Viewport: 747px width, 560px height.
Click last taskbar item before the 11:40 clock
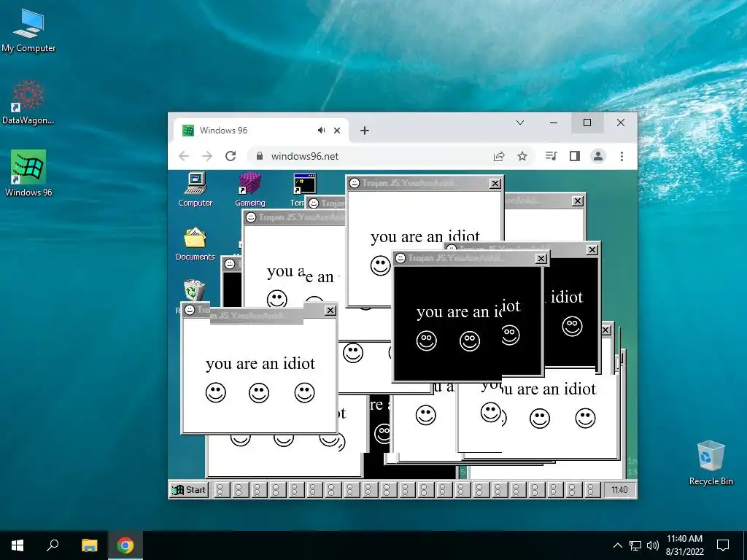[x=592, y=489]
